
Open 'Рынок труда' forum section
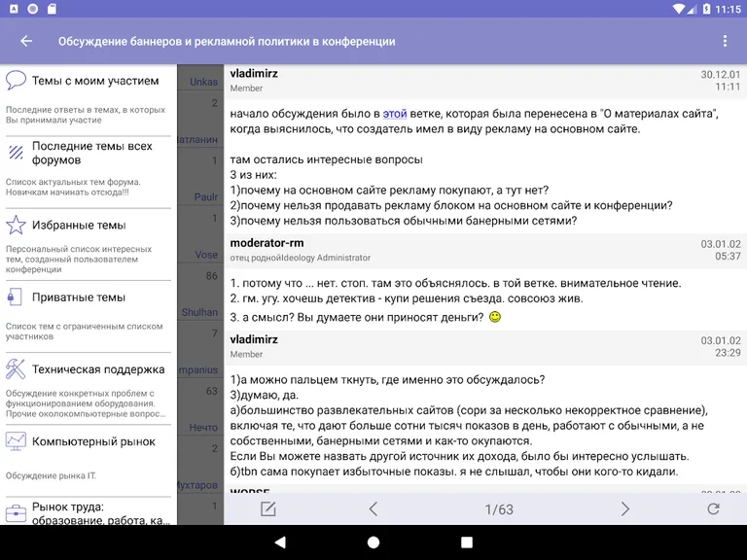coord(89,512)
